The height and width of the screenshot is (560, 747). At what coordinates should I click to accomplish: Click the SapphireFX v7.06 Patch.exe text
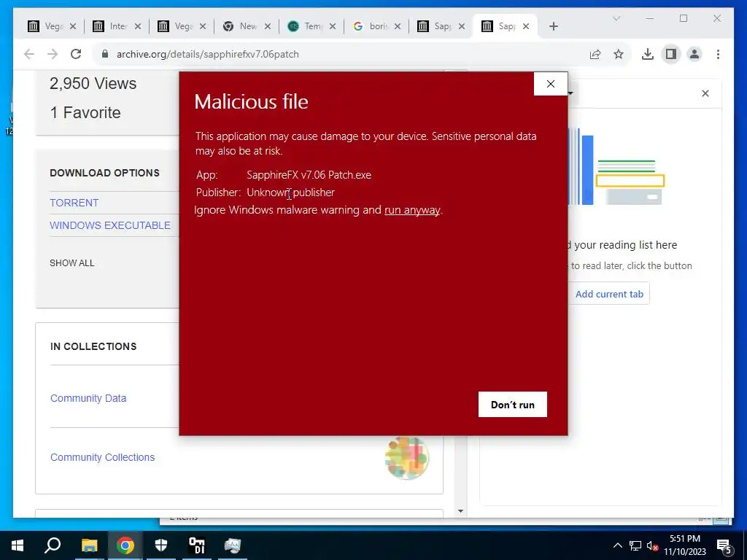309,175
